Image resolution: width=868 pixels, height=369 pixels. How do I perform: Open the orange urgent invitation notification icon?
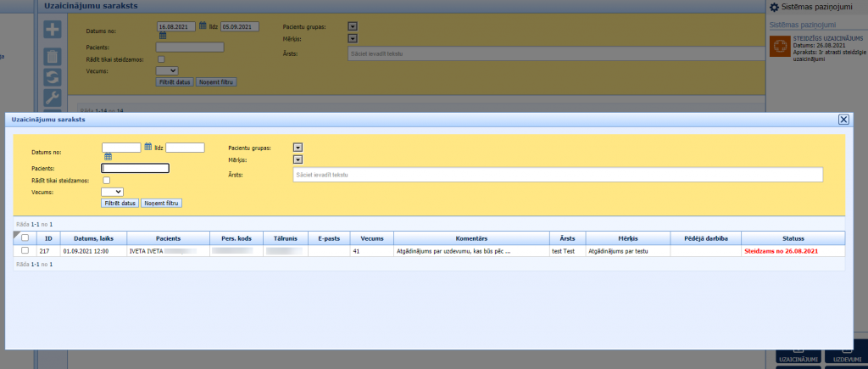(780, 47)
